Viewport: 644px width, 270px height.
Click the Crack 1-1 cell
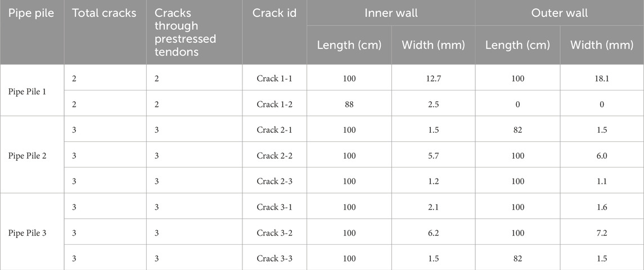point(274,79)
